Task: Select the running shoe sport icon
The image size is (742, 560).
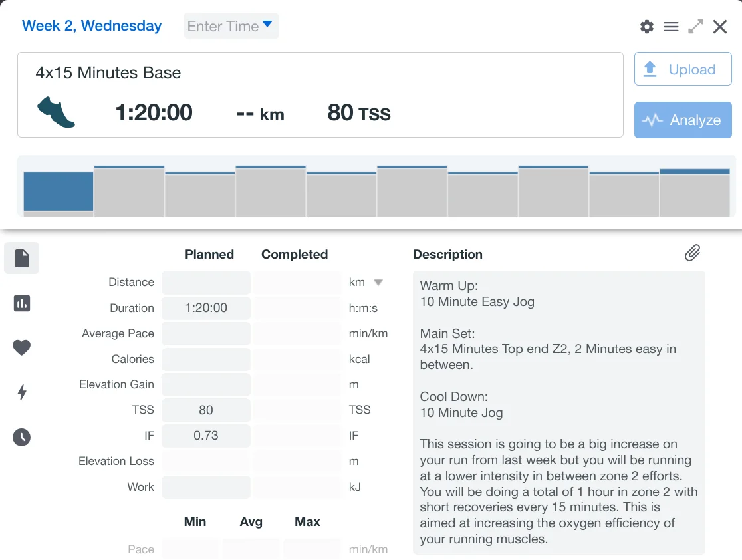Action: coord(57,112)
